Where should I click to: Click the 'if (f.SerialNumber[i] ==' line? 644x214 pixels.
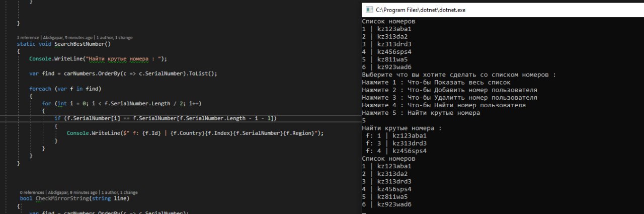point(166,118)
